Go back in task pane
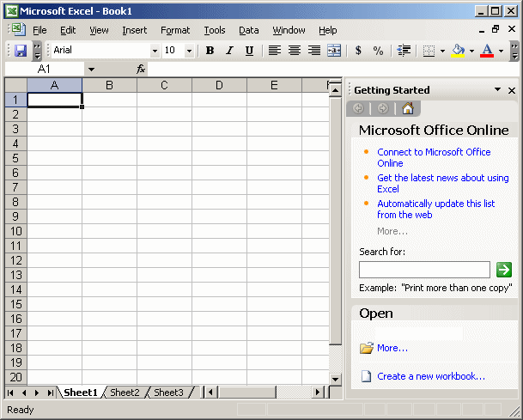Viewport: 523px width, 420px height. [x=358, y=108]
